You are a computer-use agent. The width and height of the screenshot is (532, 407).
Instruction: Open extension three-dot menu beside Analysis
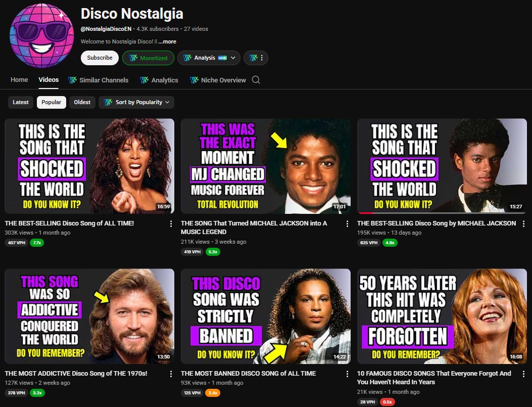point(256,58)
